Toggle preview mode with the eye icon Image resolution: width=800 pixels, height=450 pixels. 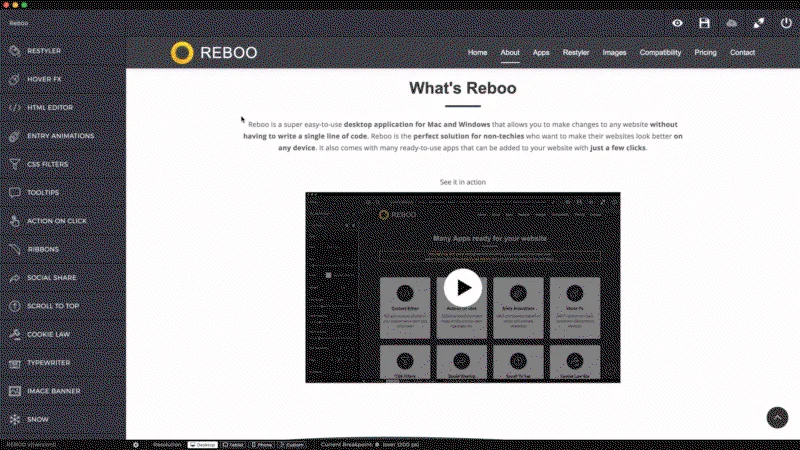coord(677,23)
